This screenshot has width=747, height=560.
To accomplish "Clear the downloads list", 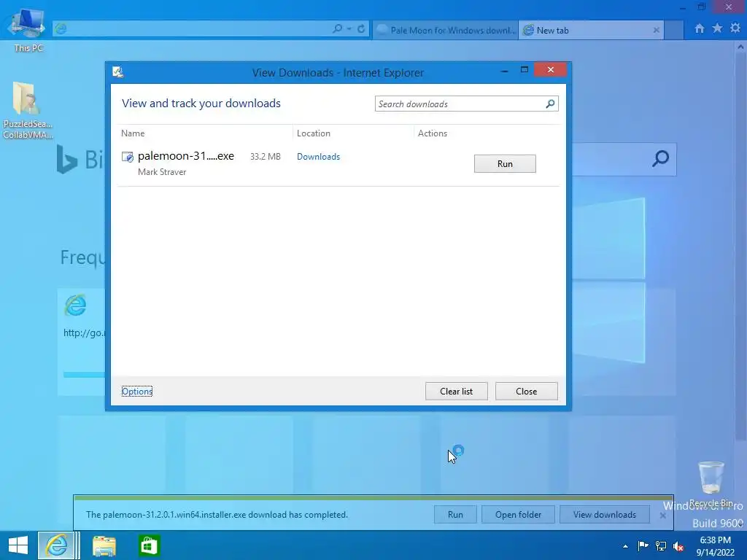I will point(457,392).
